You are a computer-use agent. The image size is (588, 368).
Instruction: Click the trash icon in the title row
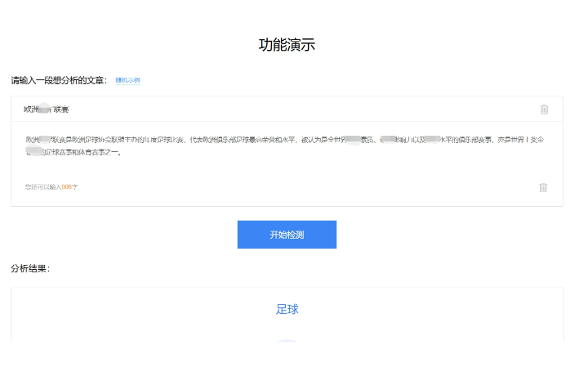(544, 110)
